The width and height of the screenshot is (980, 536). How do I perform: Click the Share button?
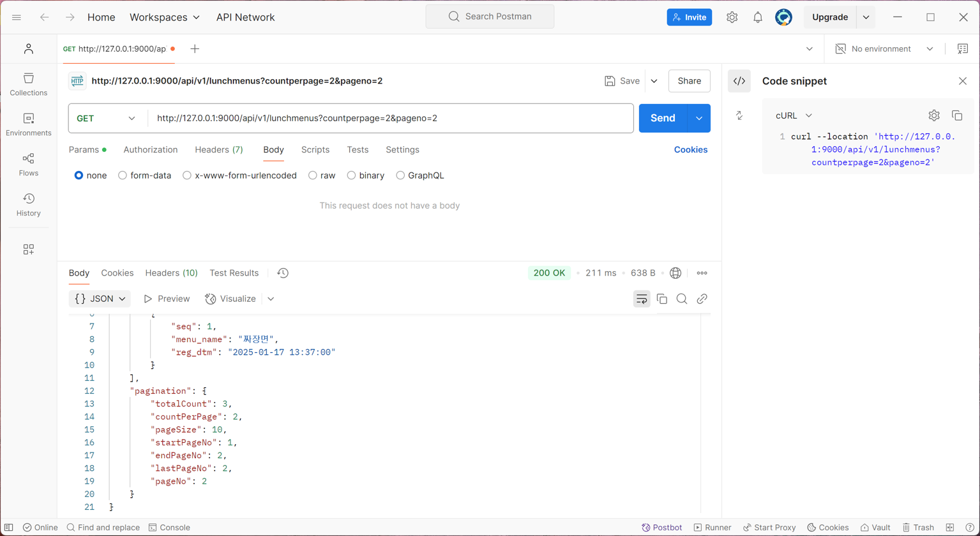coord(690,81)
